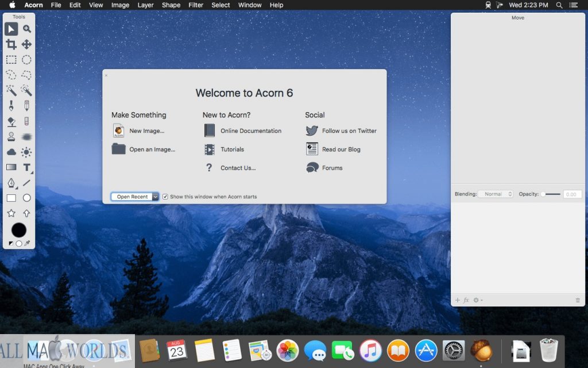Select the Paint Bucket fill tool

click(11, 121)
